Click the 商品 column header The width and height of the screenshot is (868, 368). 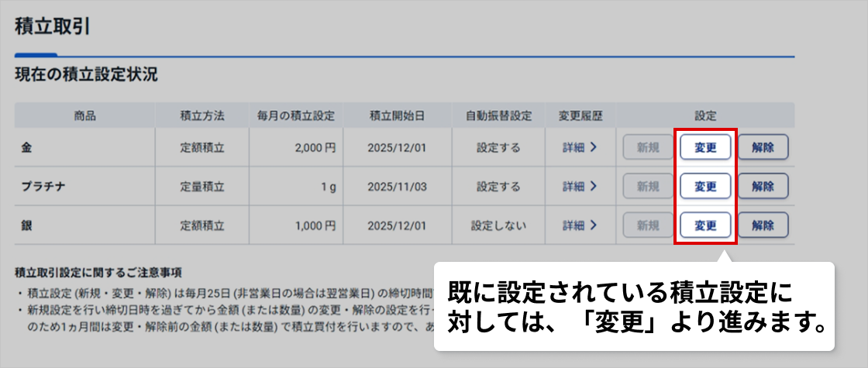(85, 115)
